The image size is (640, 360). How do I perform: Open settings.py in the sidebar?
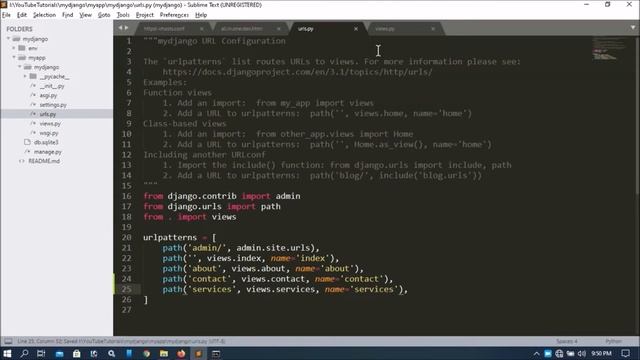(x=53, y=105)
